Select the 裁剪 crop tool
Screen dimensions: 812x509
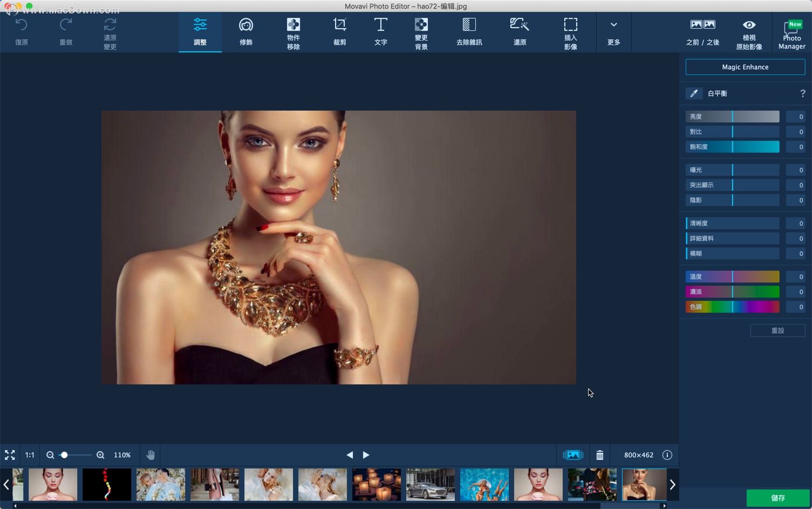click(339, 32)
